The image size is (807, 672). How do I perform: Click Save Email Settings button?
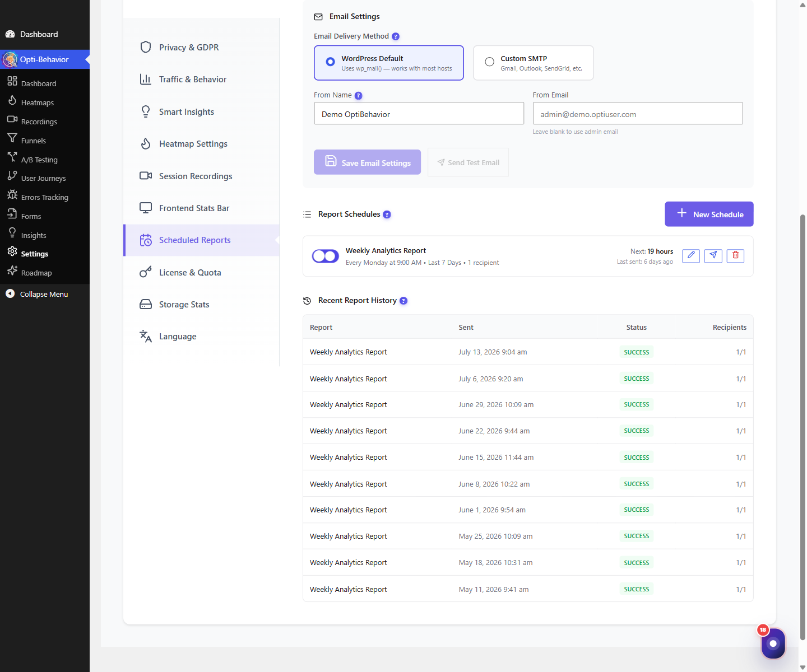(x=367, y=162)
